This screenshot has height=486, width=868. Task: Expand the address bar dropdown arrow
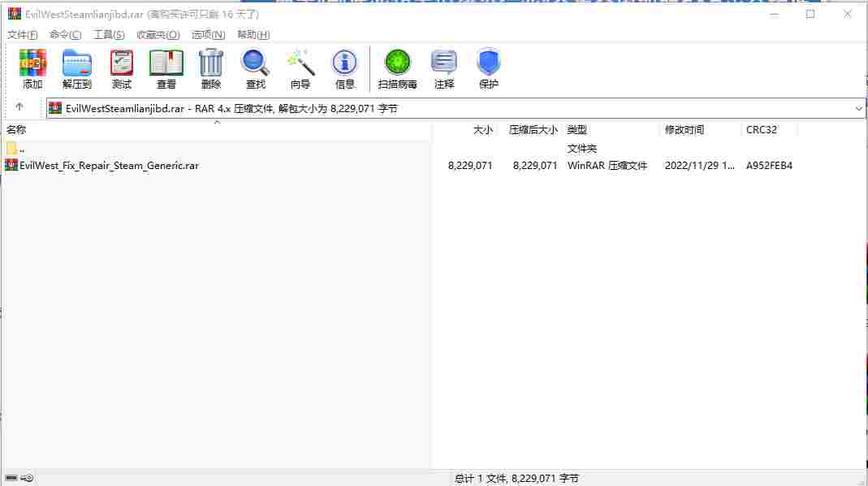click(x=858, y=109)
